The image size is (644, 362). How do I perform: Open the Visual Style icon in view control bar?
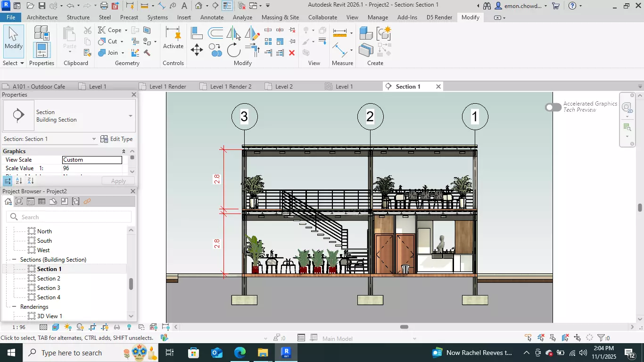click(x=56, y=327)
